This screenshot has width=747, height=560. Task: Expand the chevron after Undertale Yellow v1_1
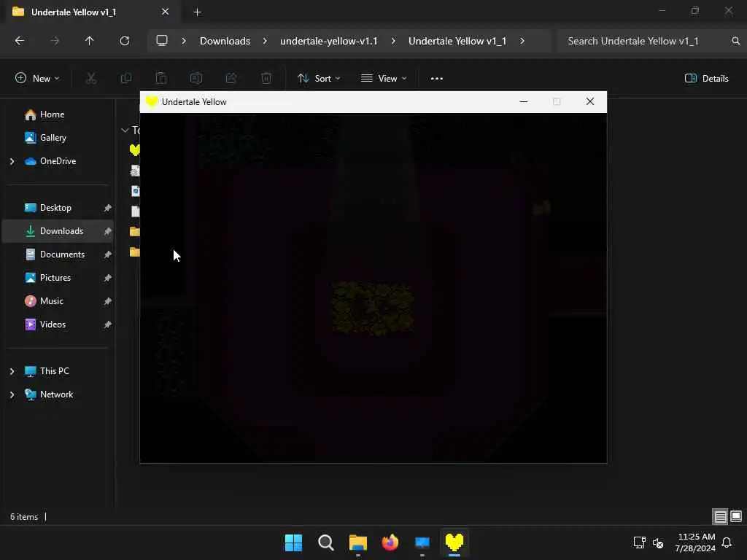tap(522, 41)
